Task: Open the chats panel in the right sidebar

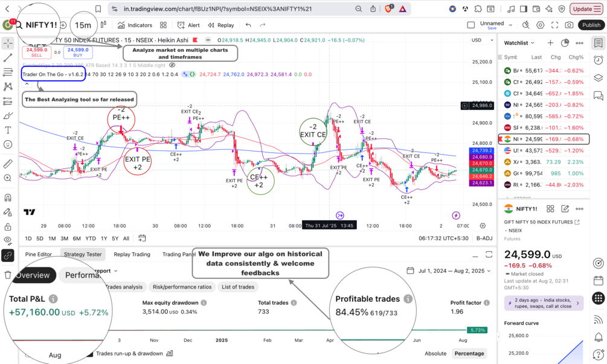Action: click(599, 95)
